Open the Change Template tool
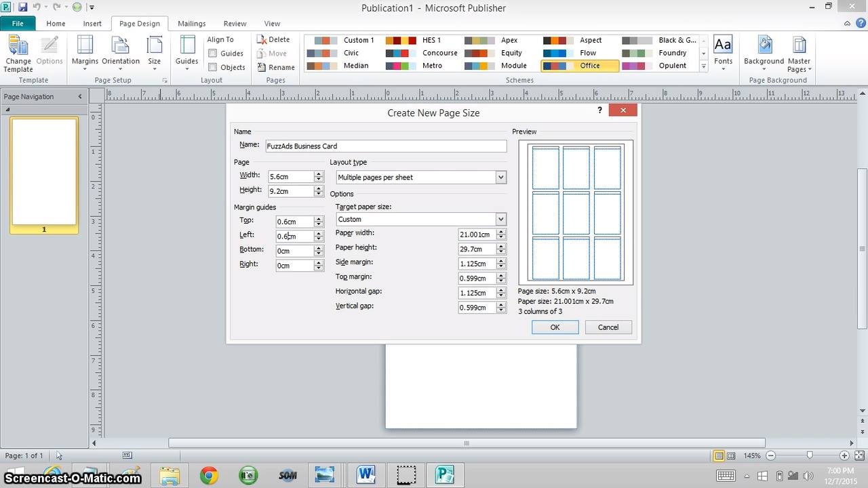 [18, 54]
